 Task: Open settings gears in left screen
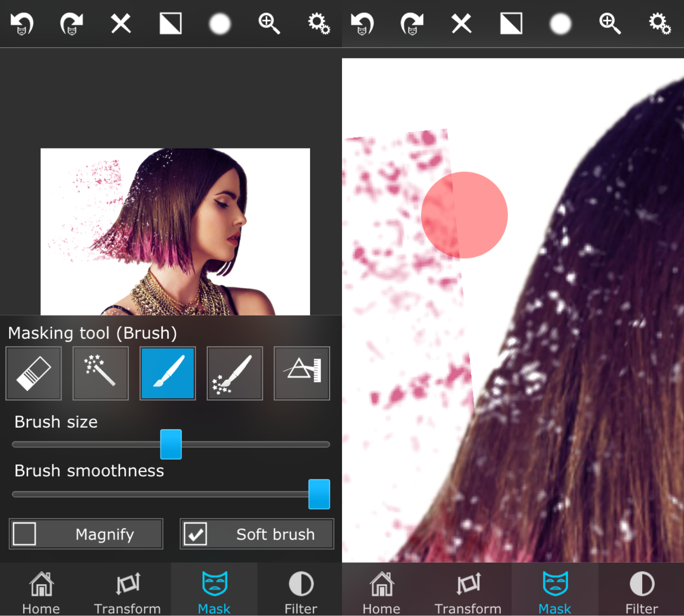[319, 24]
